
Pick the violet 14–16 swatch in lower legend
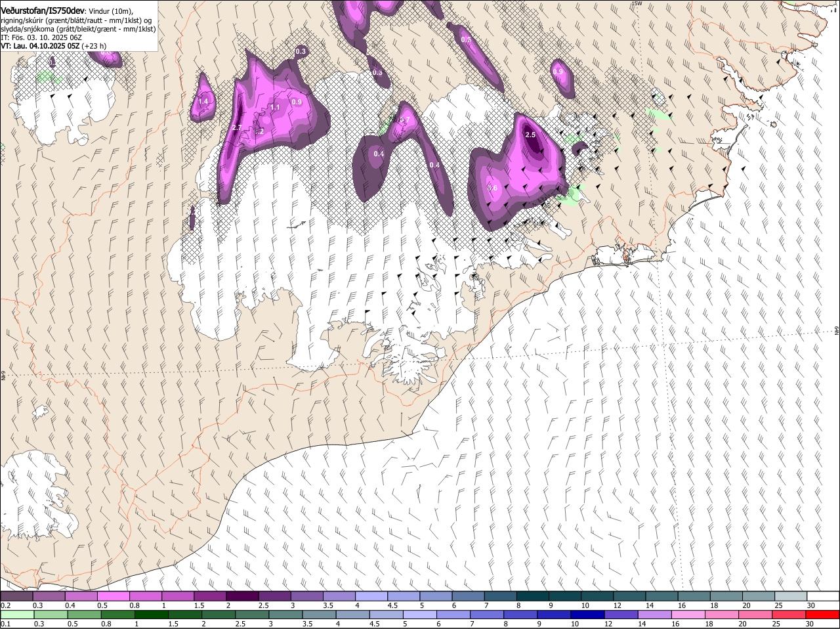[656, 615]
